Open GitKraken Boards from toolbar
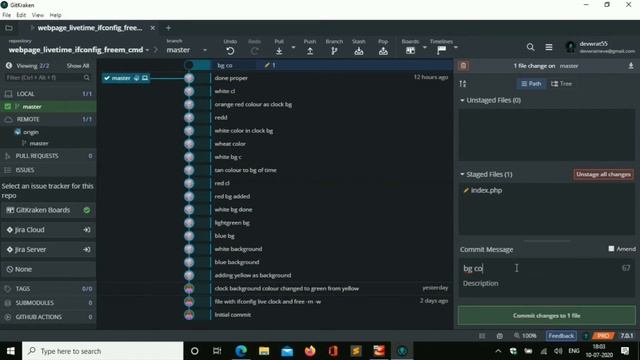The image size is (640, 360). [410, 50]
